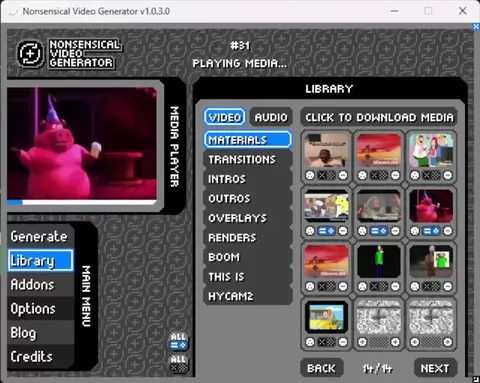Viewport: 480px width, 383px height.
Task: Select the yellow car cartoon thumbnail
Action: pos(327,317)
